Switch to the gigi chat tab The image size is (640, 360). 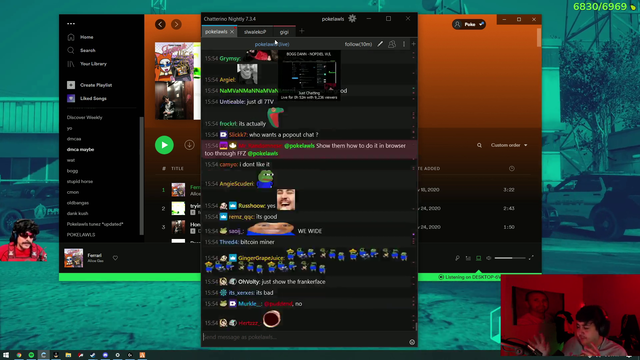(284, 32)
